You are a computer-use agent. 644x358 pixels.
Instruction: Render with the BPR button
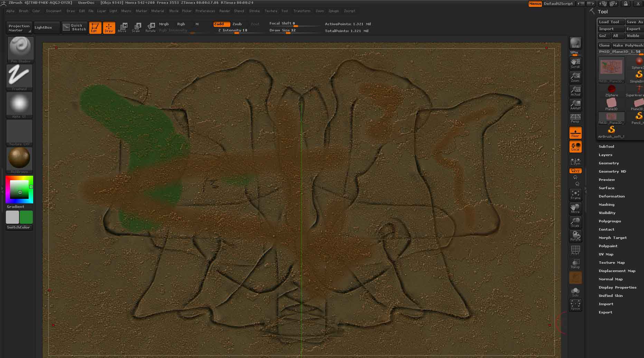(575, 43)
